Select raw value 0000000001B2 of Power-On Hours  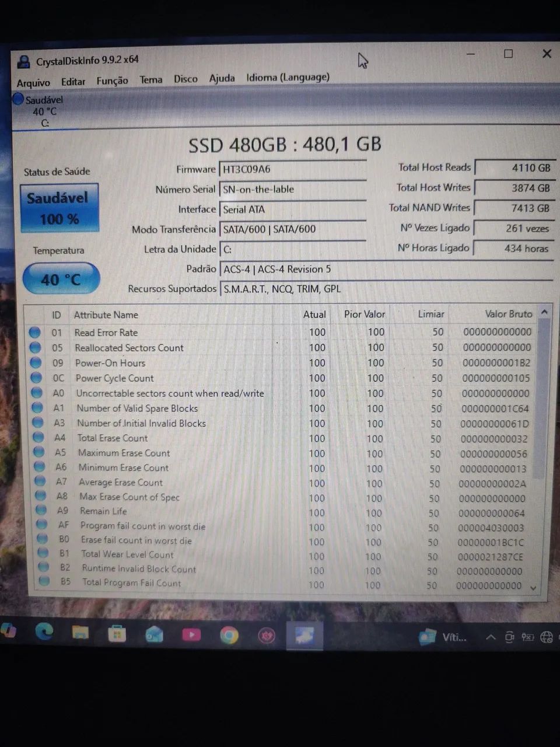[496, 362]
